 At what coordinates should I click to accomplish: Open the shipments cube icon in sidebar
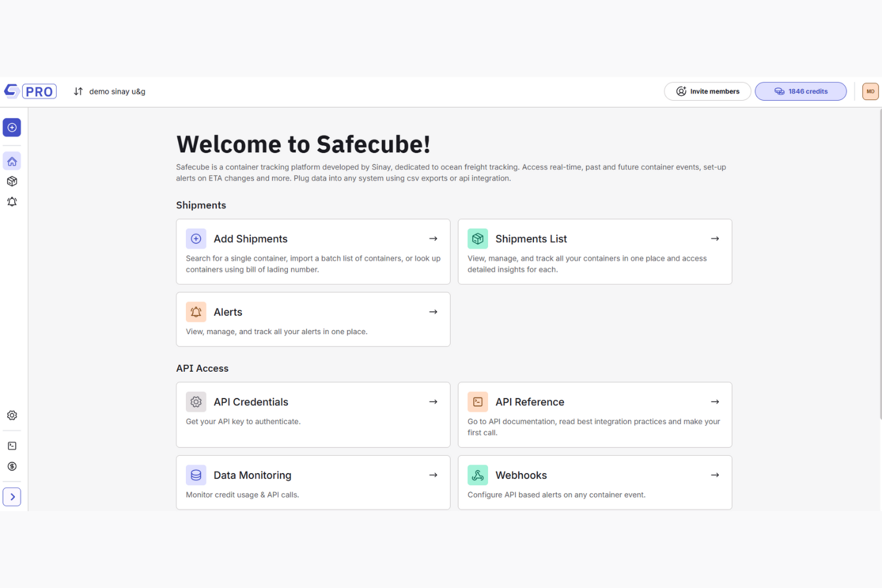click(12, 181)
